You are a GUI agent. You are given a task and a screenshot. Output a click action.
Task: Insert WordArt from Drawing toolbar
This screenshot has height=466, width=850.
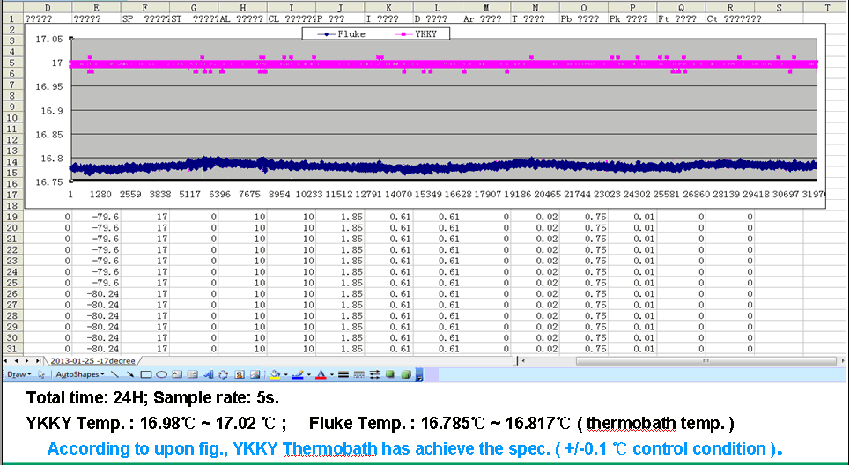coord(208,374)
